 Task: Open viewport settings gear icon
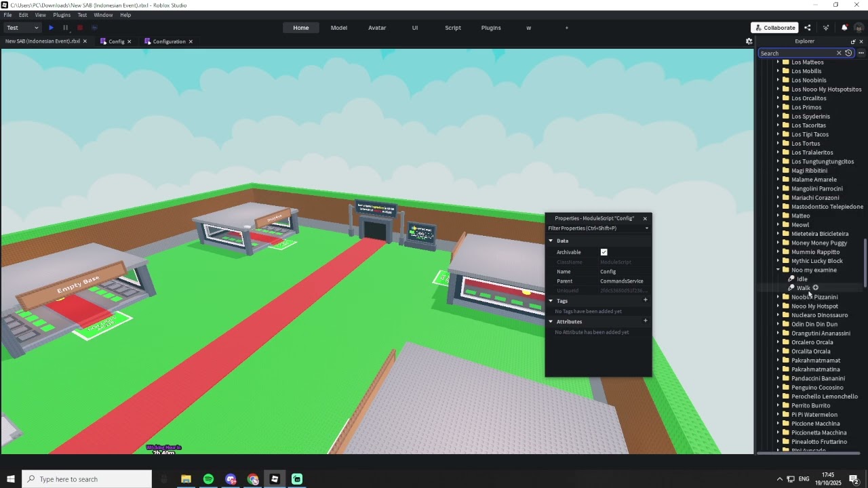(749, 41)
